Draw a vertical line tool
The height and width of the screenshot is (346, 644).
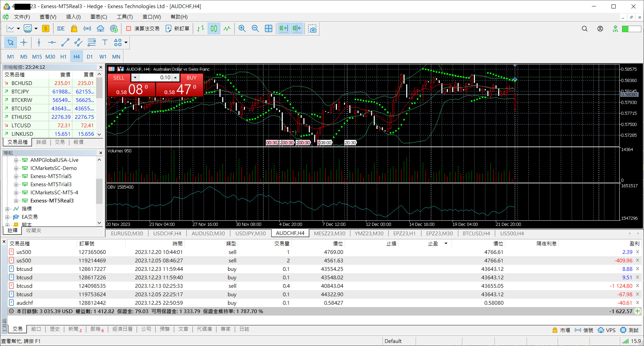click(x=39, y=42)
